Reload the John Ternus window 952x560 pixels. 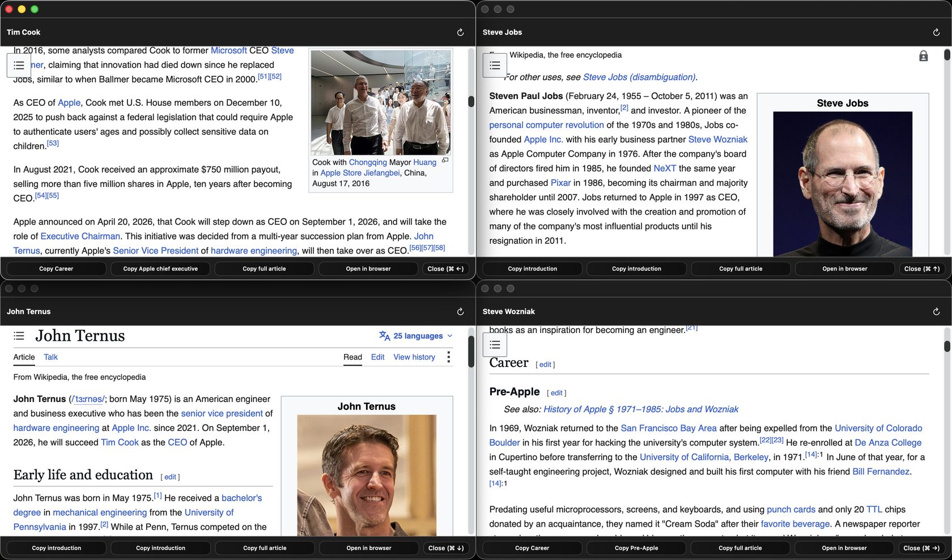(x=460, y=311)
